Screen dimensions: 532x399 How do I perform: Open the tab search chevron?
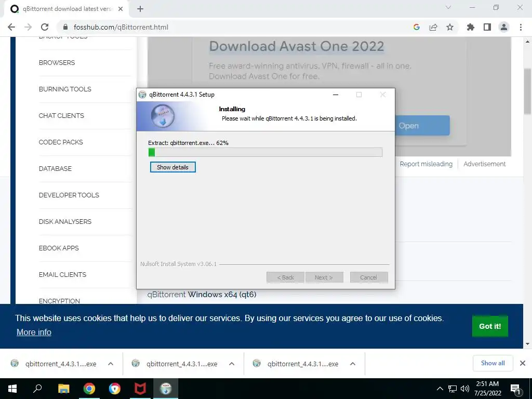448,7
